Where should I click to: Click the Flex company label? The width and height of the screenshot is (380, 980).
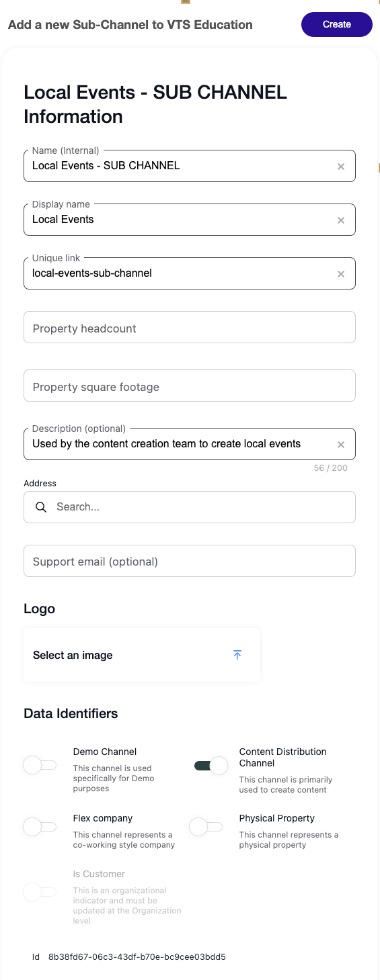103,818
